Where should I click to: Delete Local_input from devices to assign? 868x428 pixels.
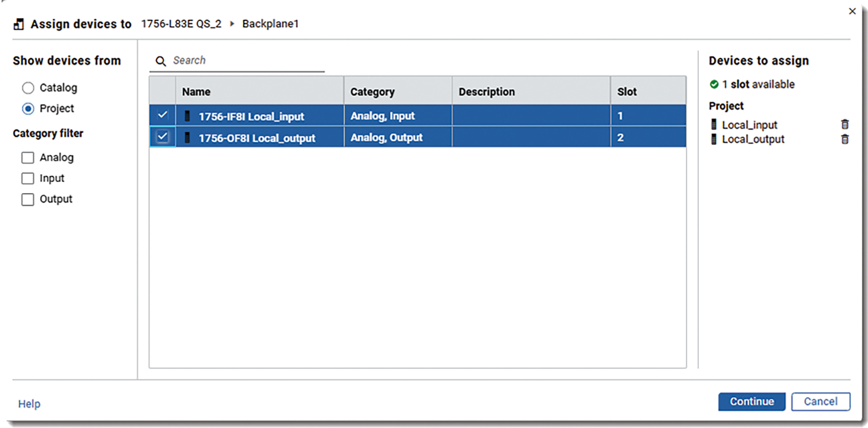844,124
